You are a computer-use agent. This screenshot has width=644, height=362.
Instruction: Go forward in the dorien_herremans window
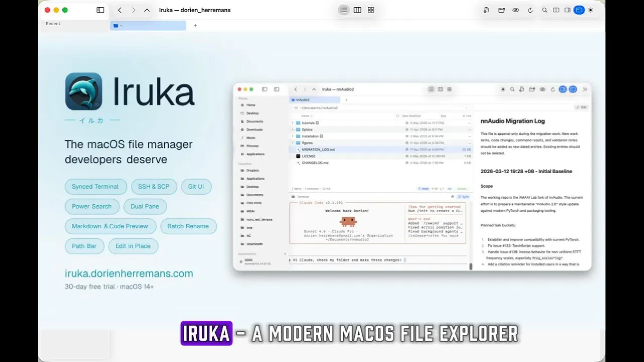133,10
